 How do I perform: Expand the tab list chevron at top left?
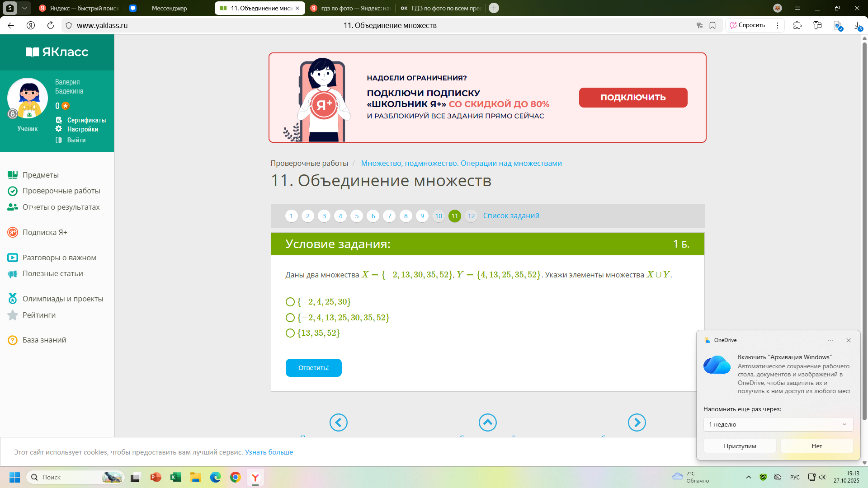(x=24, y=8)
